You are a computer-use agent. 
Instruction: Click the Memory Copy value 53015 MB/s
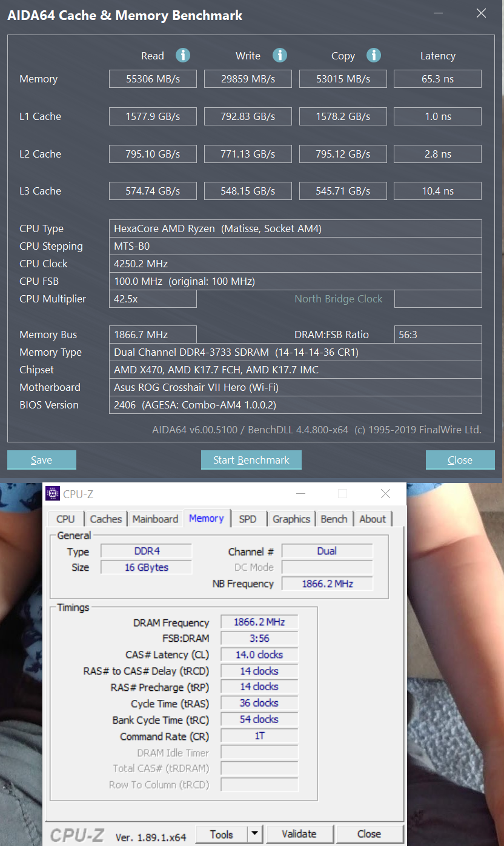click(x=343, y=79)
